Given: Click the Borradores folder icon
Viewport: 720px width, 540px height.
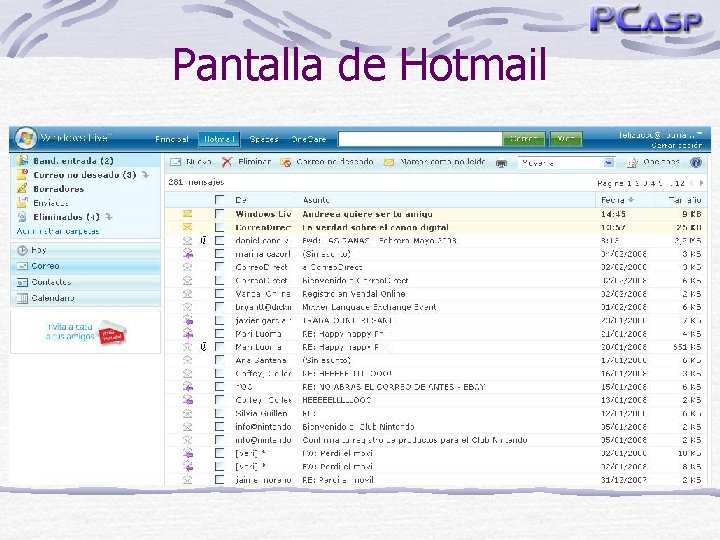Looking at the screenshot, I should [x=22, y=188].
